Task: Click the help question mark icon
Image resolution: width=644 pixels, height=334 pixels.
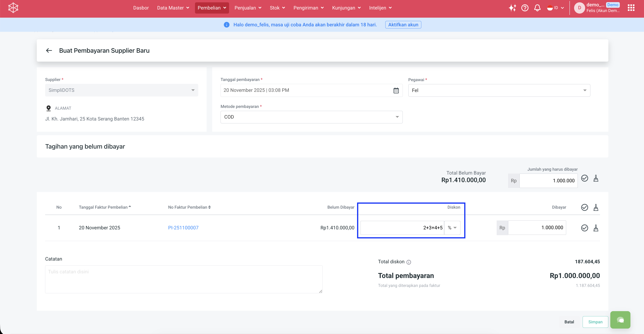Action: click(525, 8)
